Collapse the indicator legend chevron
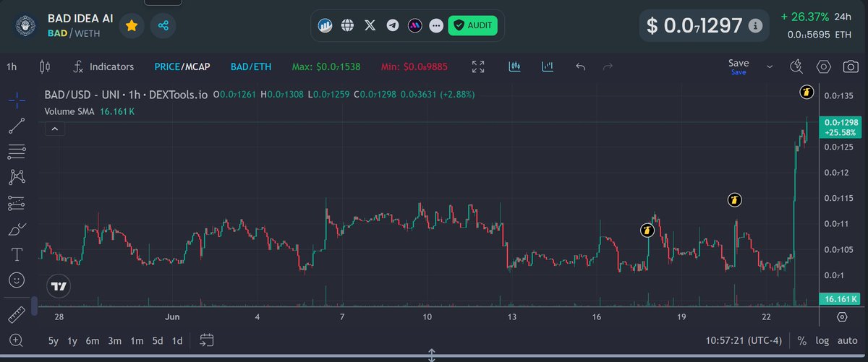The image size is (868, 362). pyautogui.click(x=55, y=129)
